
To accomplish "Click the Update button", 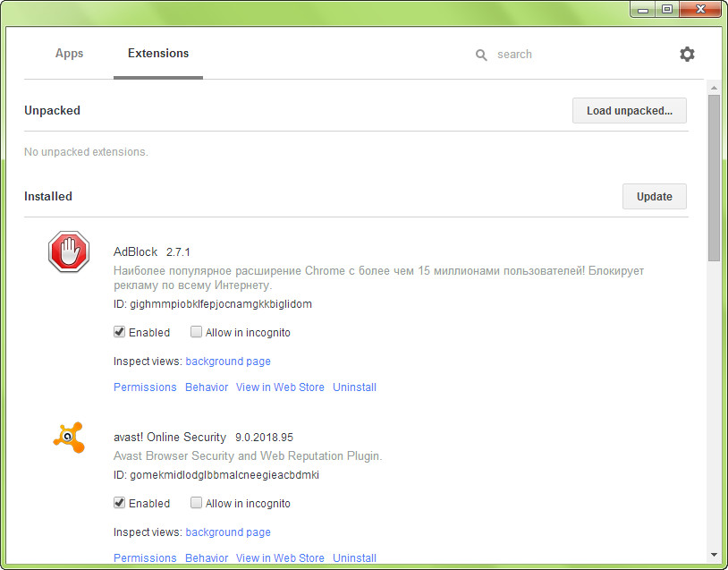I will click(654, 197).
